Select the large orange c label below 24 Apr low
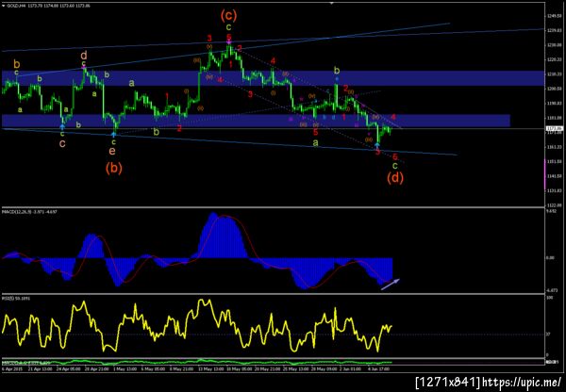 click(x=62, y=143)
